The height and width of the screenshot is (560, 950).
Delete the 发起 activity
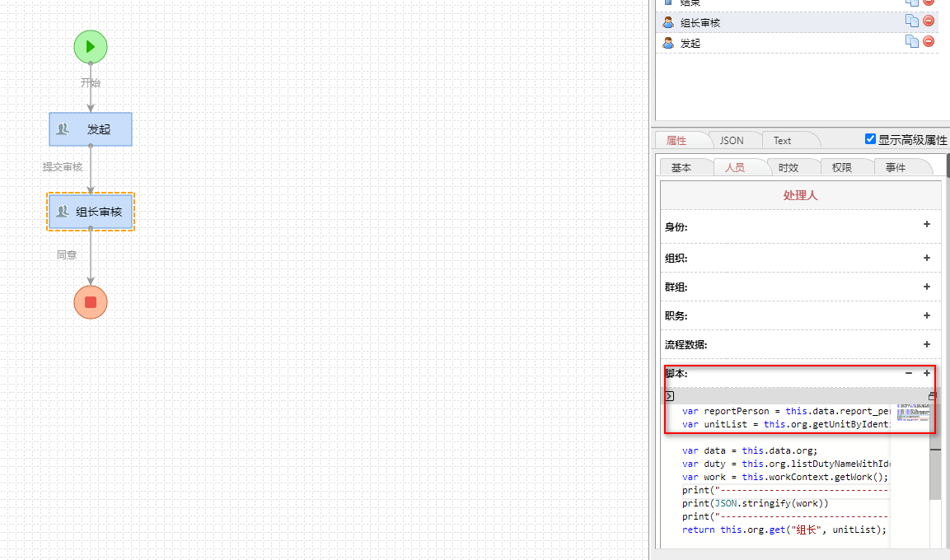tap(929, 41)
